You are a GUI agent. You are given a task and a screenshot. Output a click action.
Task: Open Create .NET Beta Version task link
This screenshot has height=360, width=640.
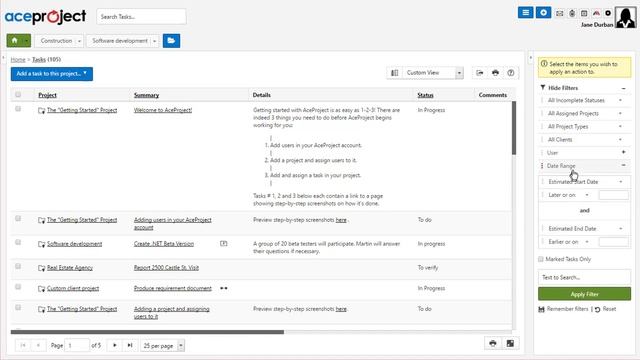[164, 244]
